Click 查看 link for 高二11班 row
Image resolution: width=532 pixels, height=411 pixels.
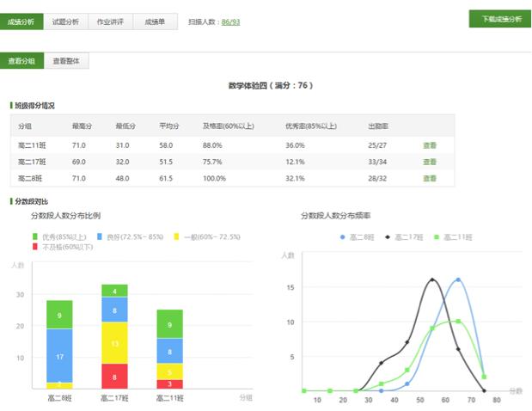[430, 145]
